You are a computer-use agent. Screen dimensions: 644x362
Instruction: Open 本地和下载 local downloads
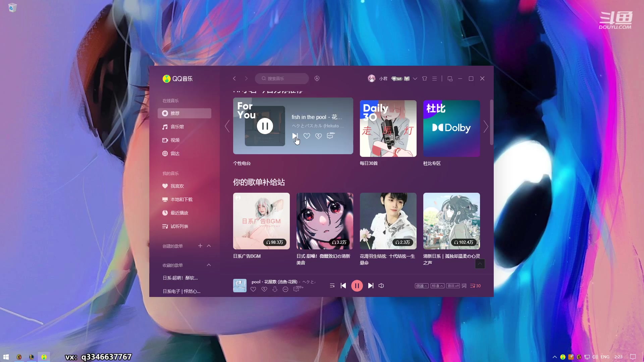pyautogui.click(x=181, y=199)
